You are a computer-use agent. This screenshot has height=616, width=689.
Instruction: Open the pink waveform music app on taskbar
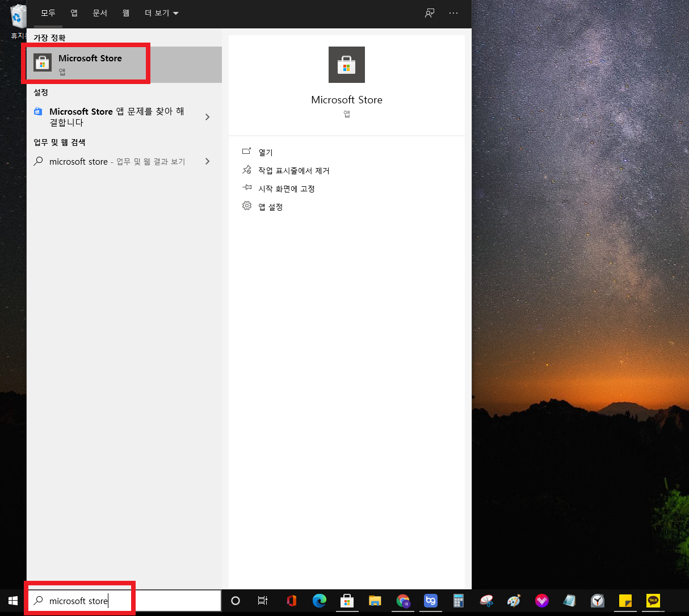click(x=542, y=601)
